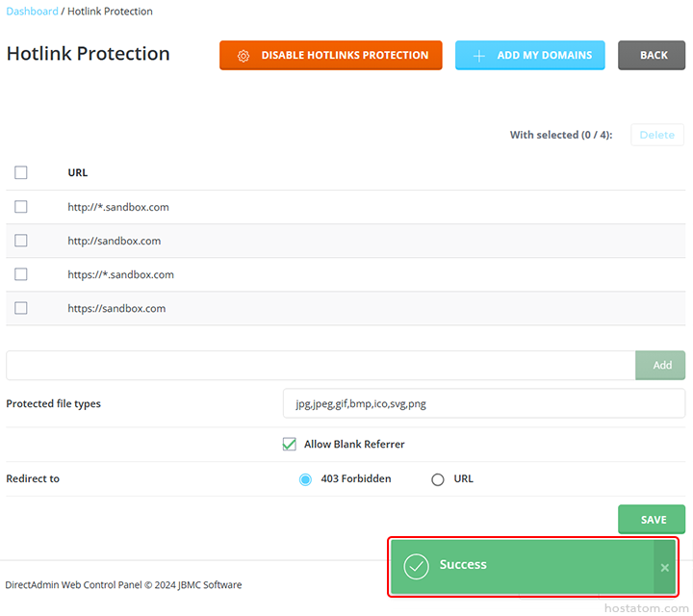Focus the new URL input field
Viewport: 693px width, 616px height.
click(320, 366)
